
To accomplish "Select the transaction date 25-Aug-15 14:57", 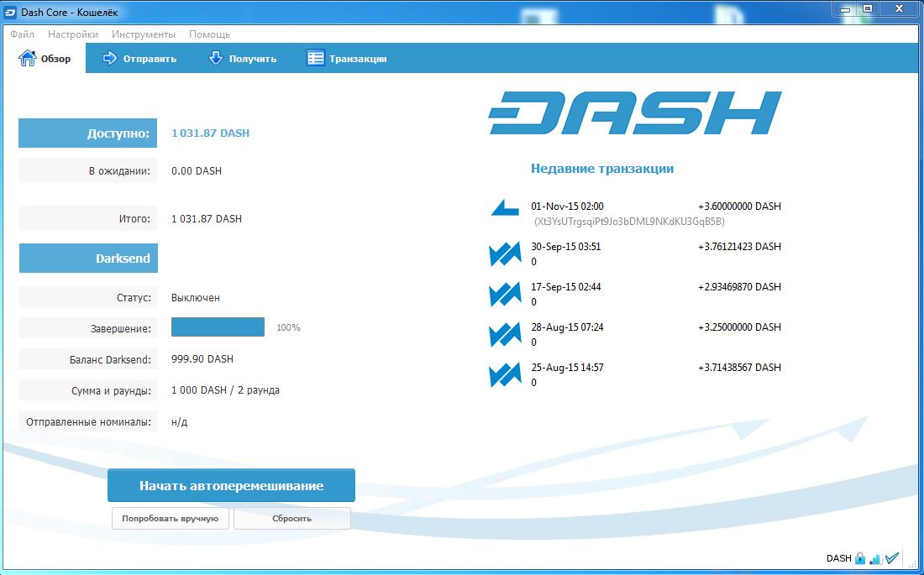I will (x=567, y=367).
